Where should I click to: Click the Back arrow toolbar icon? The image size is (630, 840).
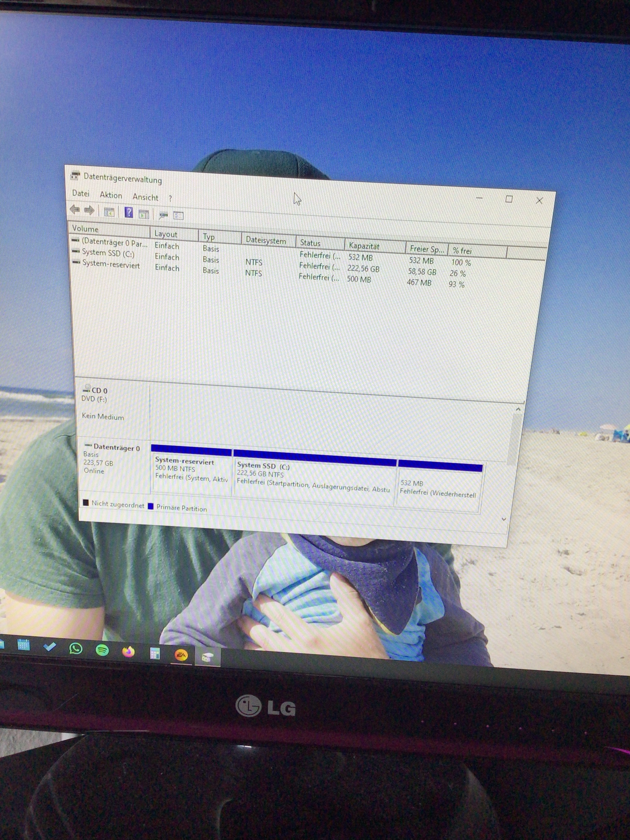[75, 209]
